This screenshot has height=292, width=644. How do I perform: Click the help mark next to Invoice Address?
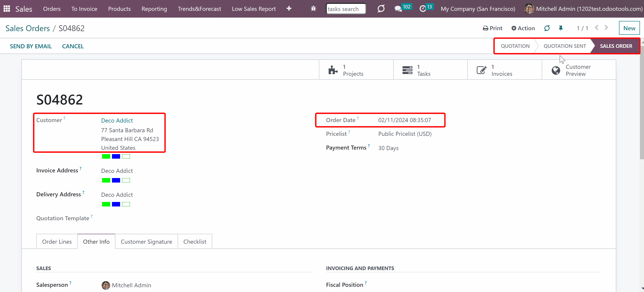[80, 168]
